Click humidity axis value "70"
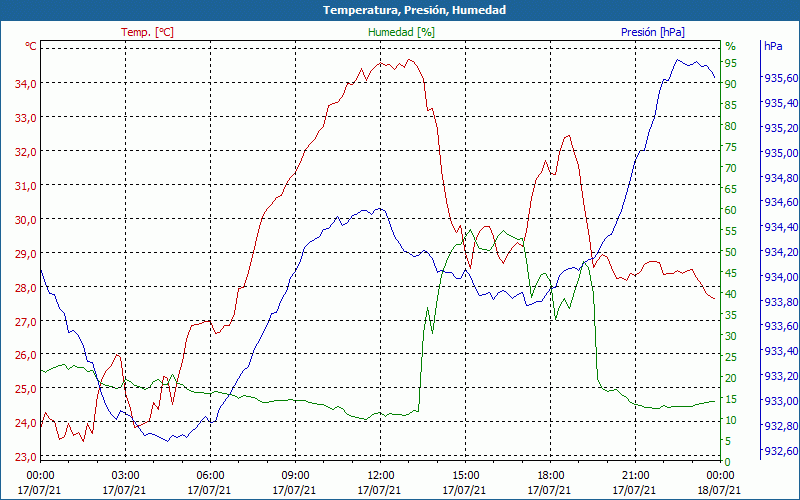The width and height of the screenshot is (800, 500). (731, 168)
